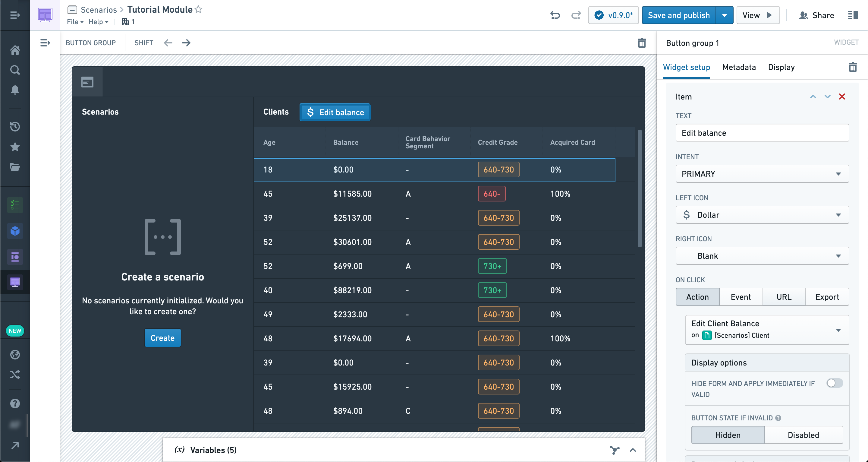Select URL on-click type
This screenshot has height=462, width=868.
pyautogui.click(x=784, y=297)
